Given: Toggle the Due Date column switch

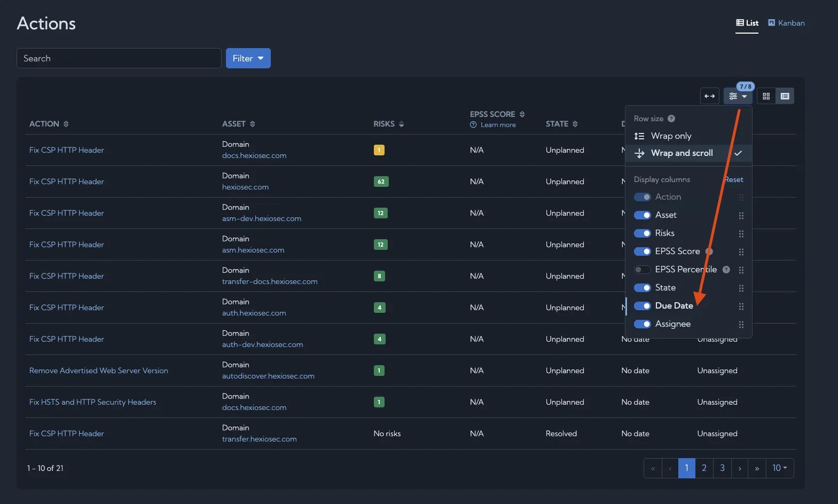Looking at the screenshot, I should coord(642,306).
